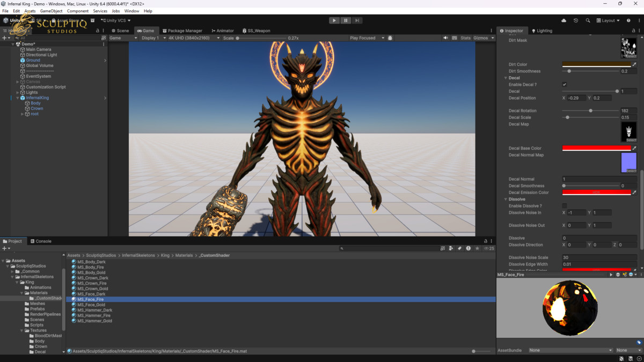This screenshot has height=362, width=644.
Task: Click the Pause button in the toolbar
Action: click(346, 20)
